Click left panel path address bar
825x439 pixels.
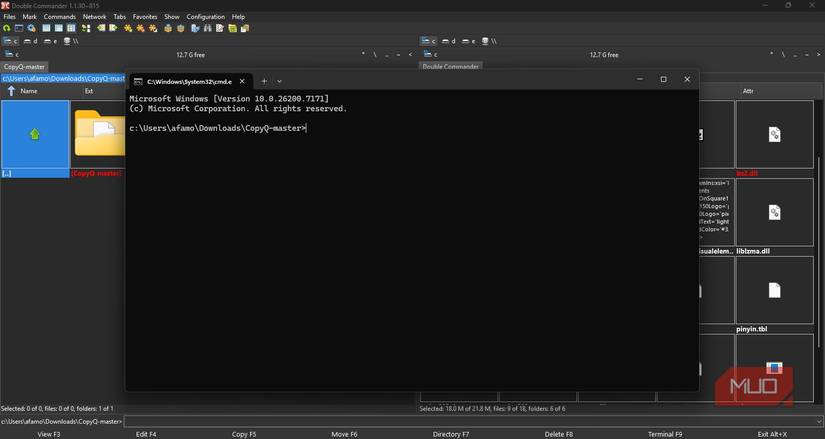pos(63,78)
